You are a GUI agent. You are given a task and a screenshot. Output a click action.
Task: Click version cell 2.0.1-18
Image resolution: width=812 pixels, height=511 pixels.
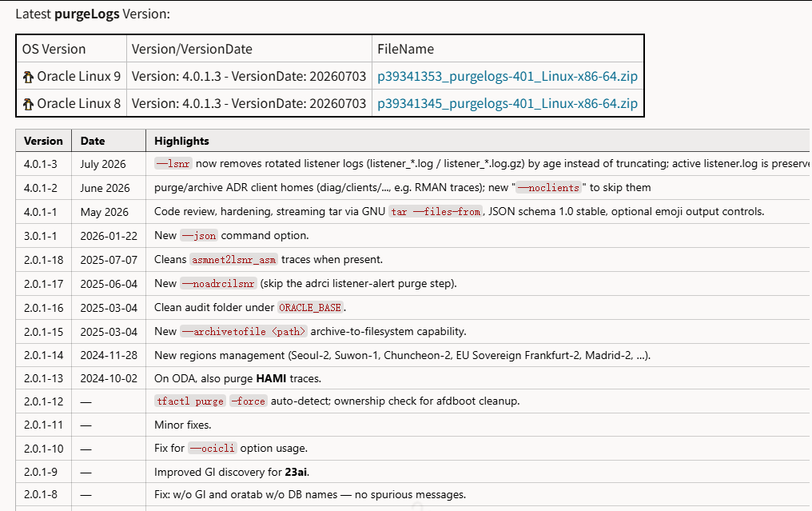coord(43,260)
